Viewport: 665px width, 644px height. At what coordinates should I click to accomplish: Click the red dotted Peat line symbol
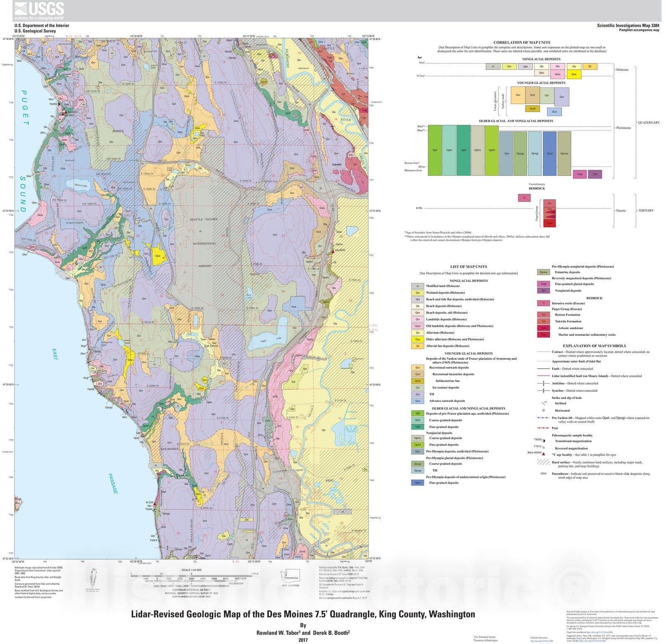543,428
